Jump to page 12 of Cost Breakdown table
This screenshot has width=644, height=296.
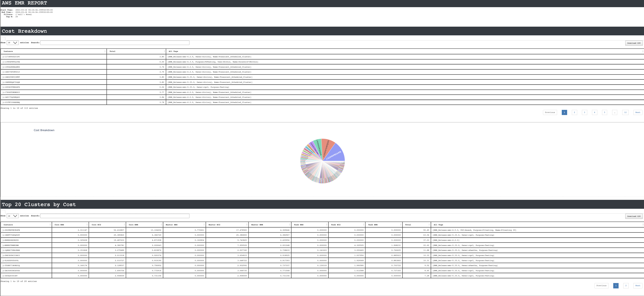(x=625, y=112)
